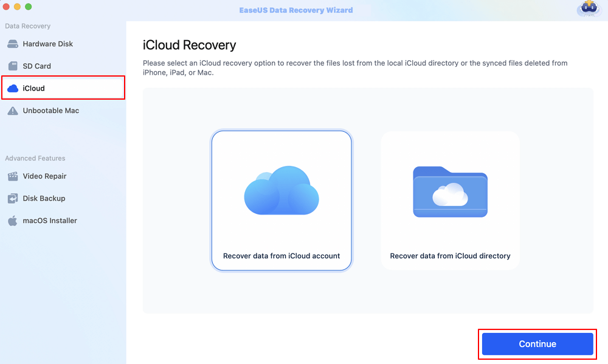Click the EaseUS Data Recovery Wizard title
Viewport: 608px width, 364px height.
[296, 10]
